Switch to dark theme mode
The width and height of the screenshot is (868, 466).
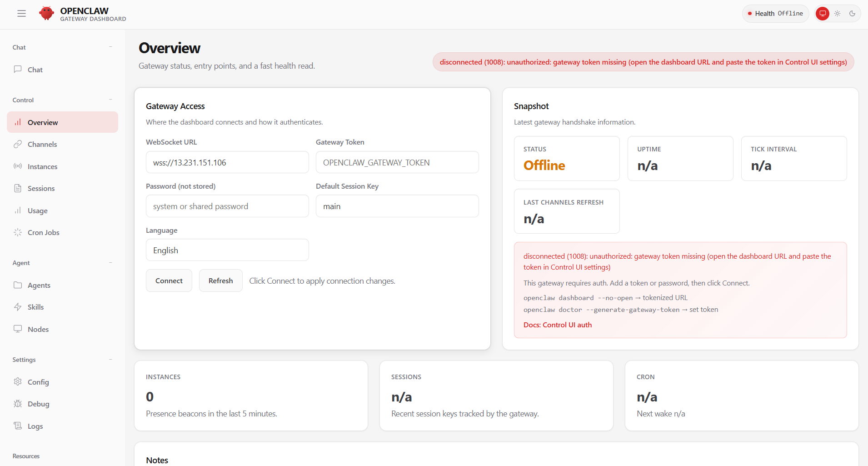click(853, 14)
